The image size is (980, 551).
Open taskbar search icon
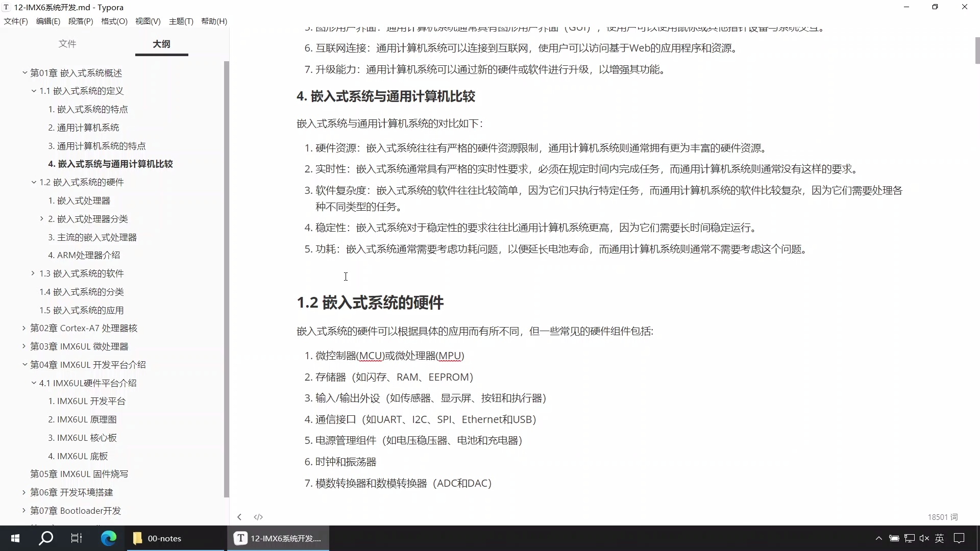tap(46, 538)
